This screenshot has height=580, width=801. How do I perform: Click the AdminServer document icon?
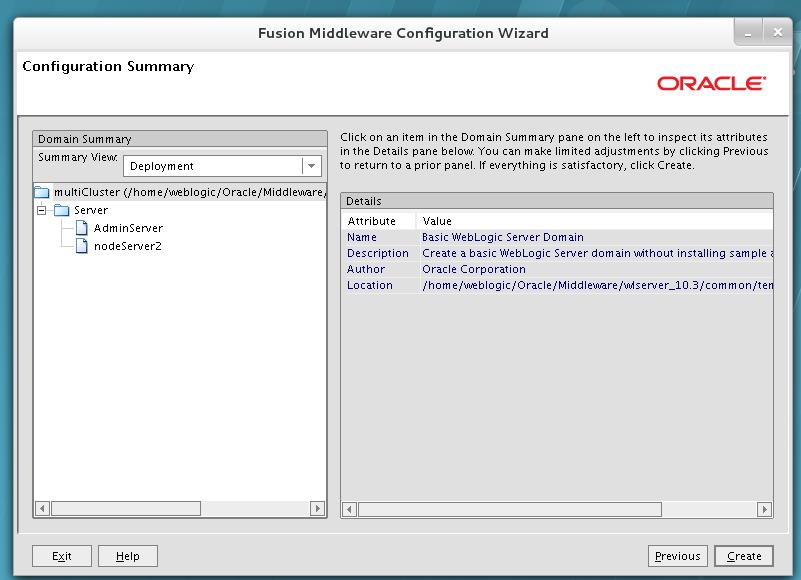click(81, 228)
